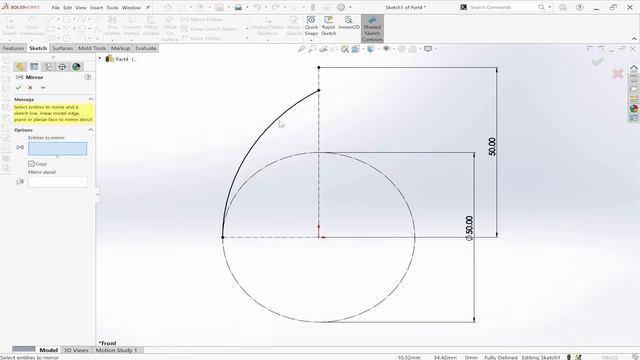Toggle Shaded Sketch Contours

coord(372,29)
